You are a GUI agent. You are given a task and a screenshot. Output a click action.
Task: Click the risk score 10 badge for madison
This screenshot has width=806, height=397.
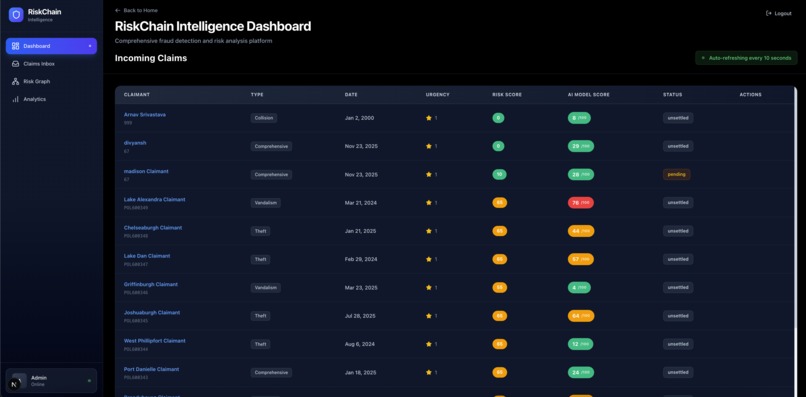pos(499,174)
